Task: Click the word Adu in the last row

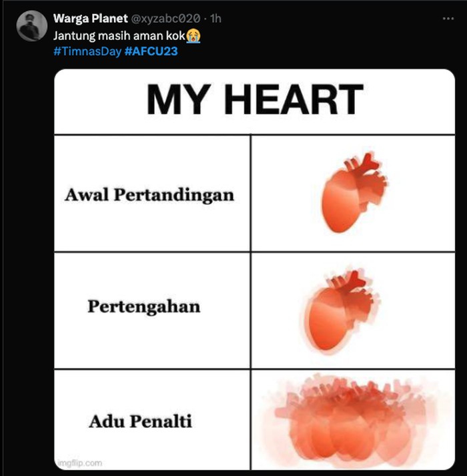Action: tap(105, 421)
